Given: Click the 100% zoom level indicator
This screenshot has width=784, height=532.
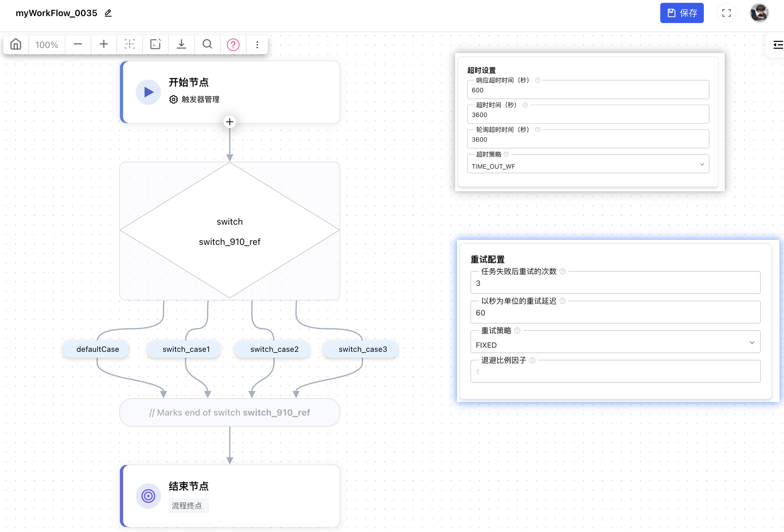Looking at the screenshot, I should tap(47, 44).
